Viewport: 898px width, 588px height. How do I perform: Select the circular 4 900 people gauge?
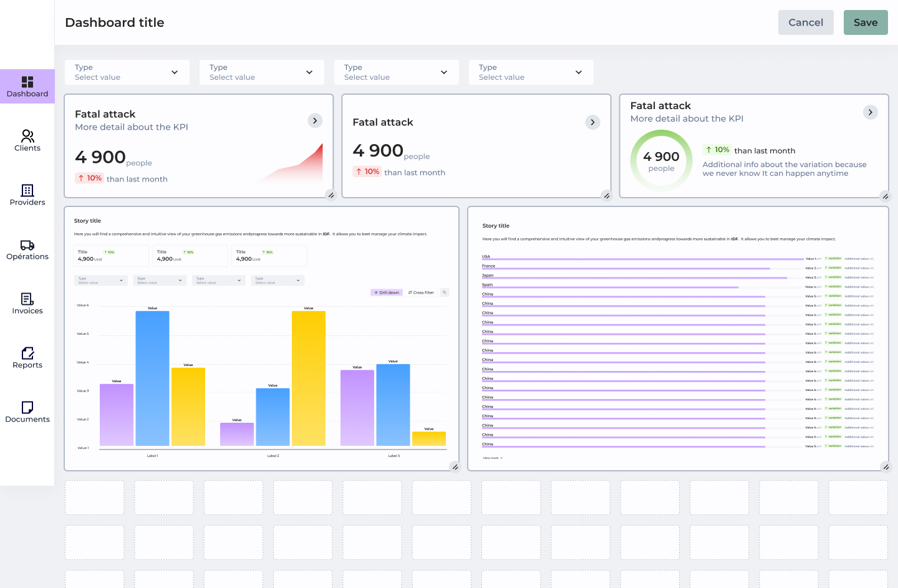[x=661, y=161]
